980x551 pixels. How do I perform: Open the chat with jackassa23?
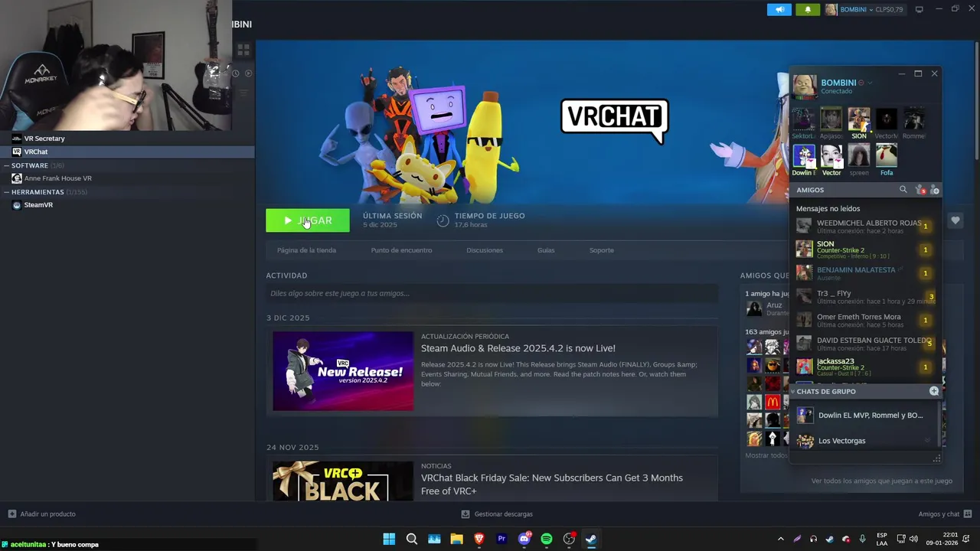865,367
